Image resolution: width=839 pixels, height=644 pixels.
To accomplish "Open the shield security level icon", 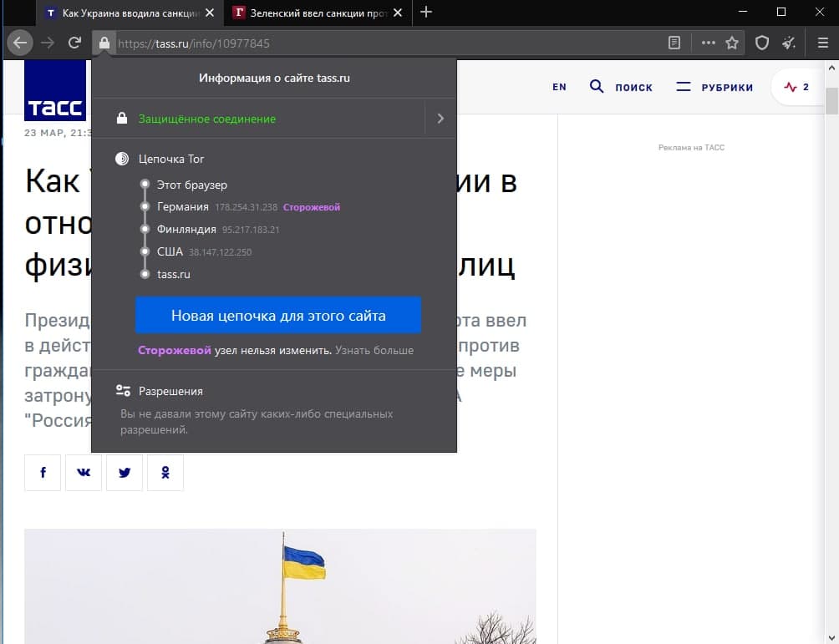I will pos(762,43).
